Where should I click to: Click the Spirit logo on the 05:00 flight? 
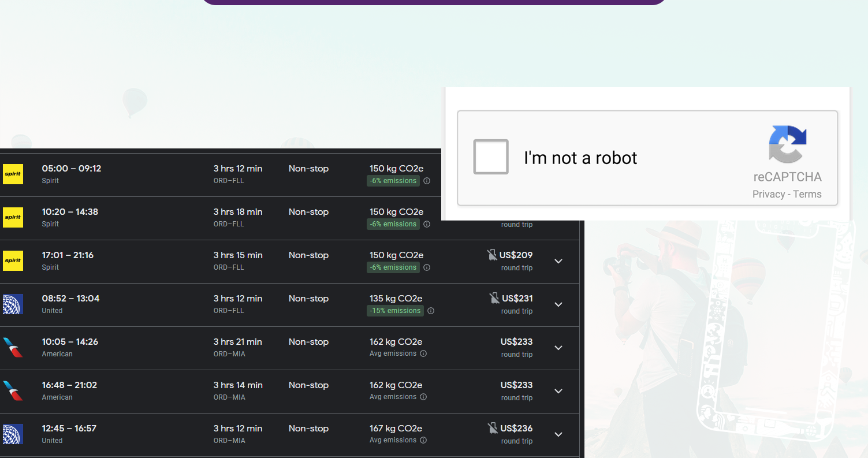click(13, 174)
